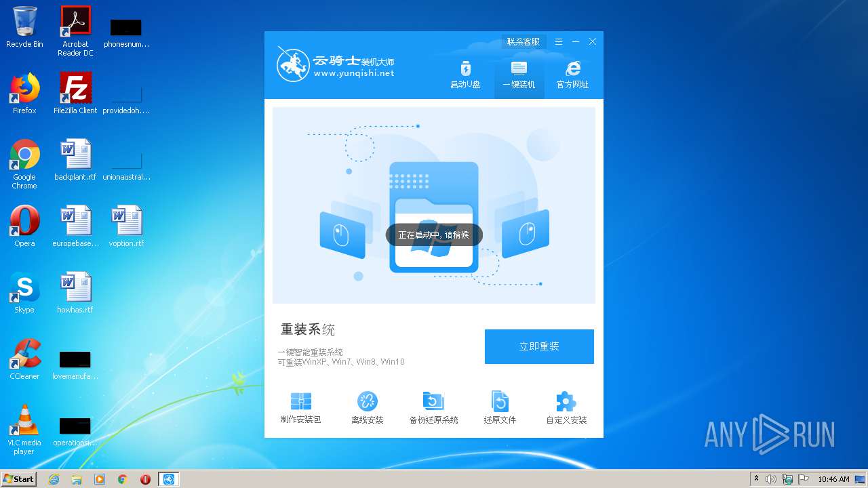Select the phonesnum file icon
This screenshot has height=488, width=868.
coord(126,33)
